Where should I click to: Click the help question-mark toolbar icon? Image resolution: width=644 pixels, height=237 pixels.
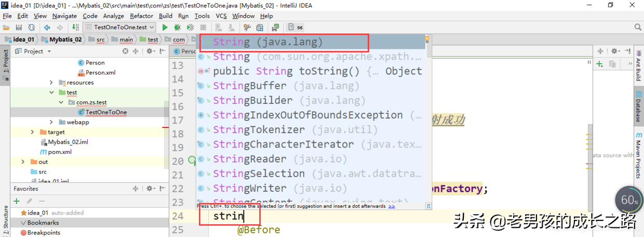tap(291, 28)
